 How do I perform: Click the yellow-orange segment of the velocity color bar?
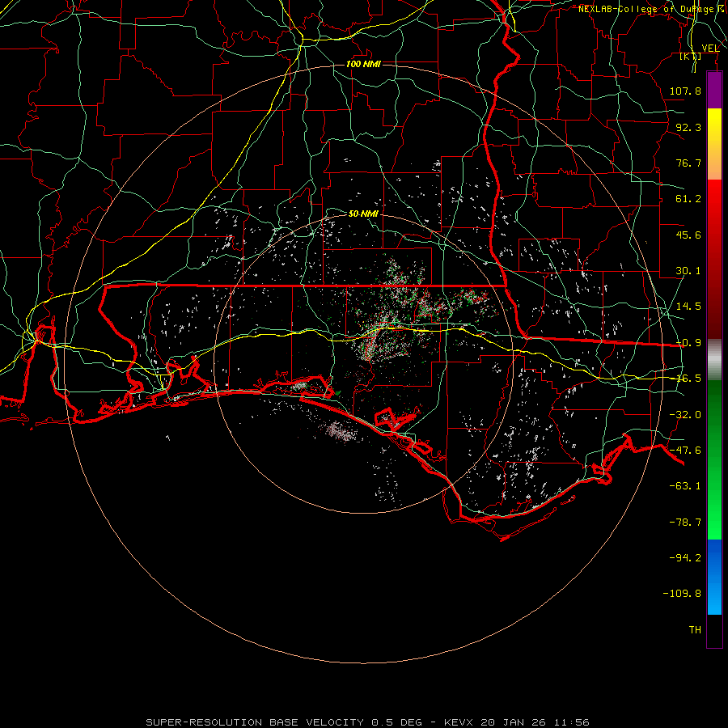pyautogui.click(x=714, y=144)
